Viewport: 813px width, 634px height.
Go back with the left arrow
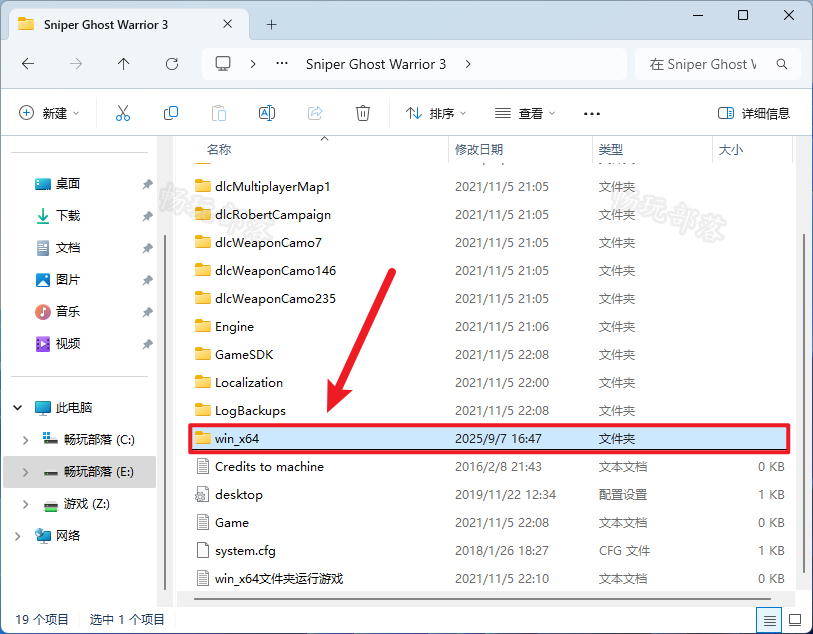pyautogui.click(x=28, y=64)
